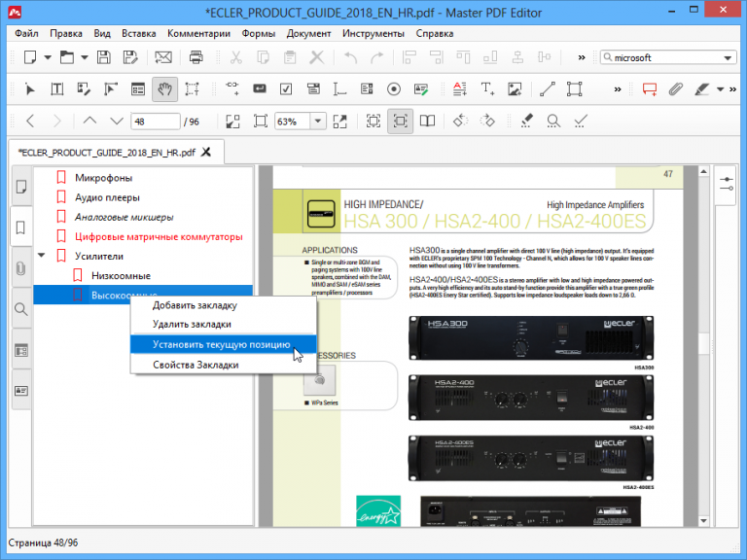Open the Вставка menu
The height and width of the screenshot is (560, 747).
(x=139, y=33)
